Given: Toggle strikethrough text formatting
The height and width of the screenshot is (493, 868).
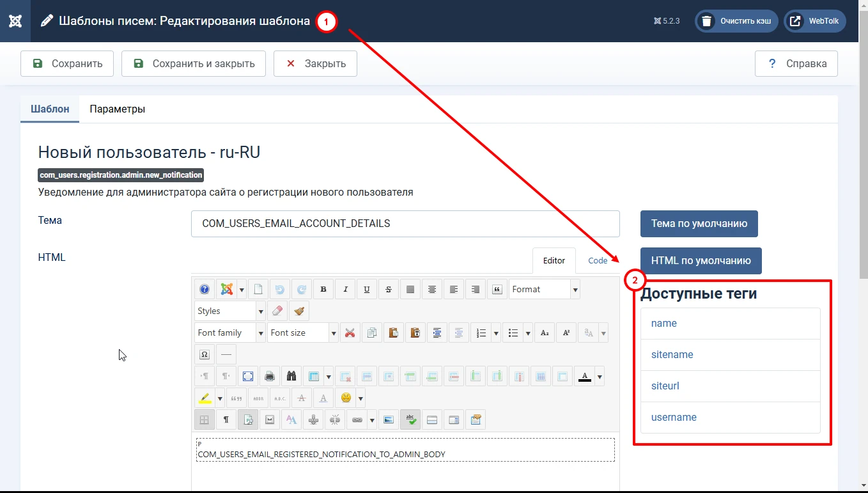Looking at the screenshot, I should coord(388,288).
